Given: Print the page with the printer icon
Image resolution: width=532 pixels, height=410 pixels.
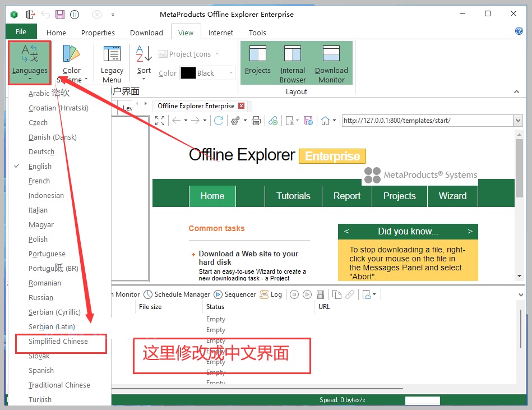Looking at the screenshot, I should point(256,121).
